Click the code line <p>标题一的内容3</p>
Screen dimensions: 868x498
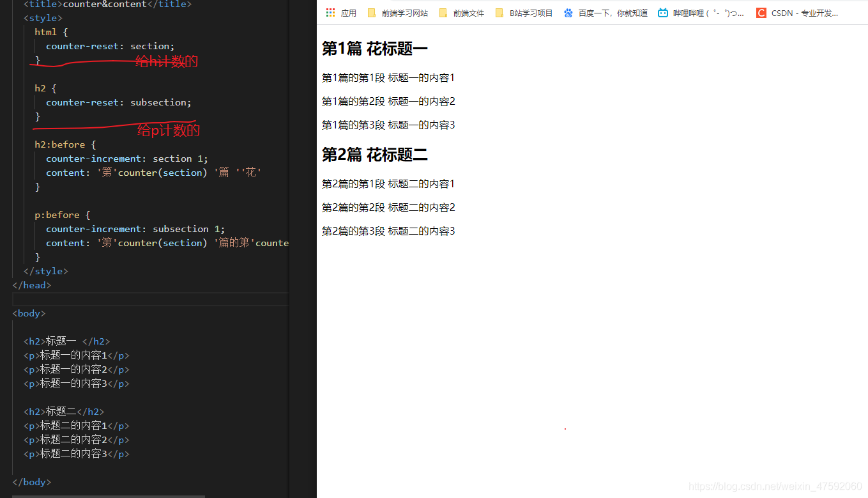pos(77,384)
